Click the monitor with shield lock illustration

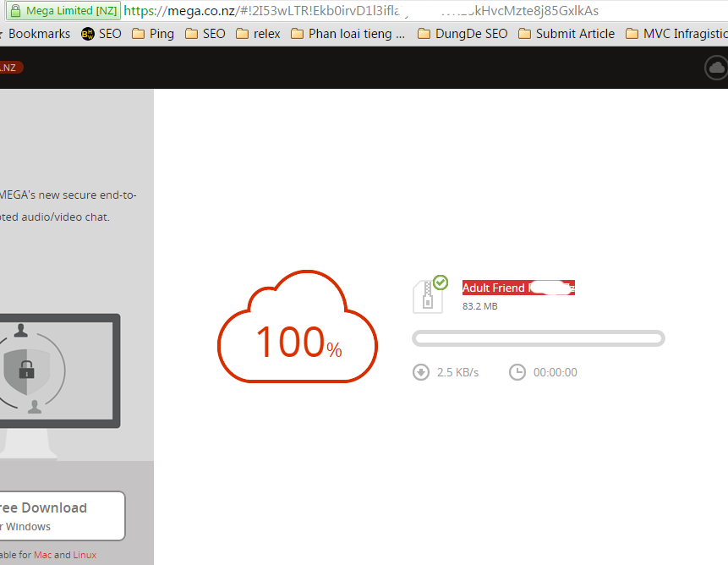(60, 386)
